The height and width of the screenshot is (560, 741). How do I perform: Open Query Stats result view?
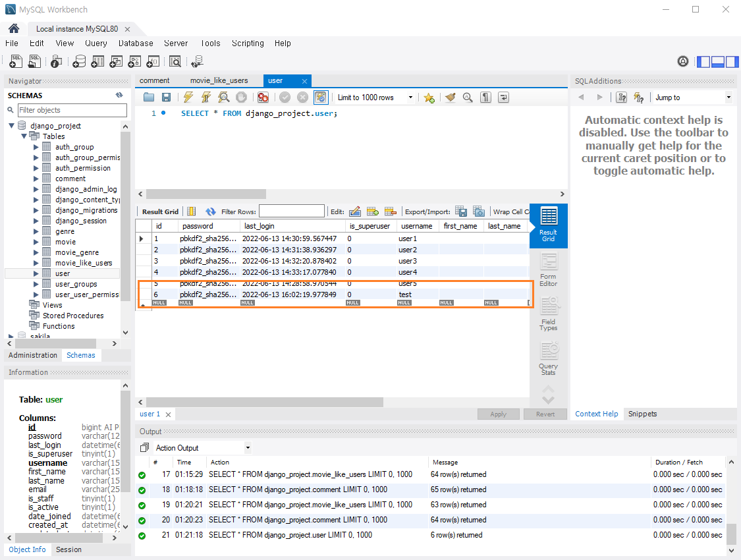coord(548,358)
